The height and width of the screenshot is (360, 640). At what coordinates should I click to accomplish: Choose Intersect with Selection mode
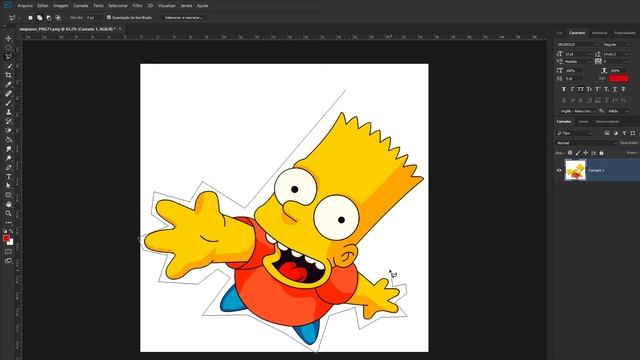point(58,18)
